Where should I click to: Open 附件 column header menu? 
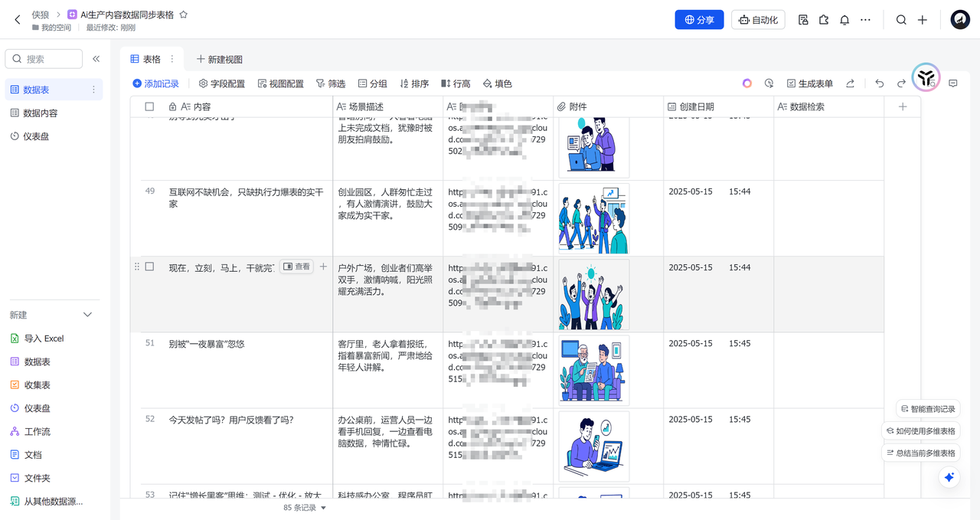[609, 106]
